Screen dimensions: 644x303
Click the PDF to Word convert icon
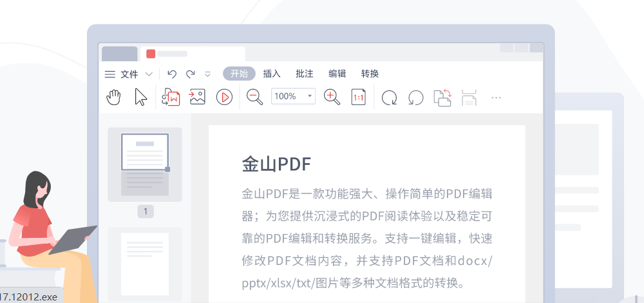pos(171,97)
